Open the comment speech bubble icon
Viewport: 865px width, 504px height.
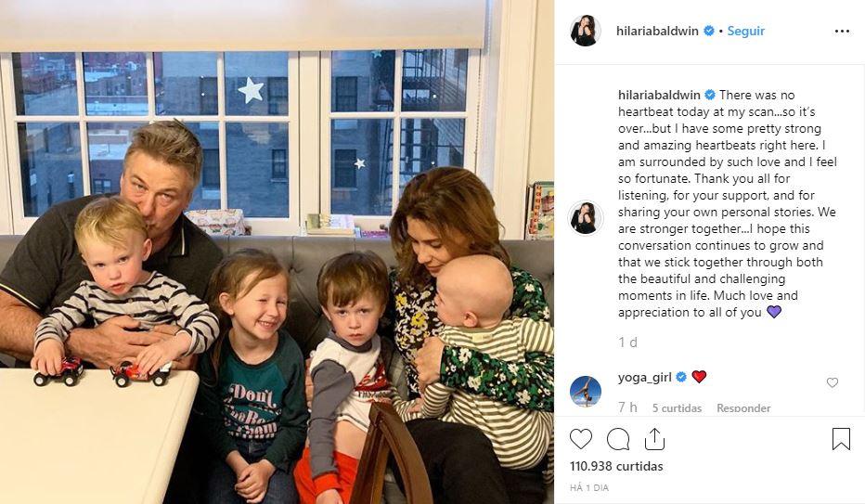coord(618,439)
